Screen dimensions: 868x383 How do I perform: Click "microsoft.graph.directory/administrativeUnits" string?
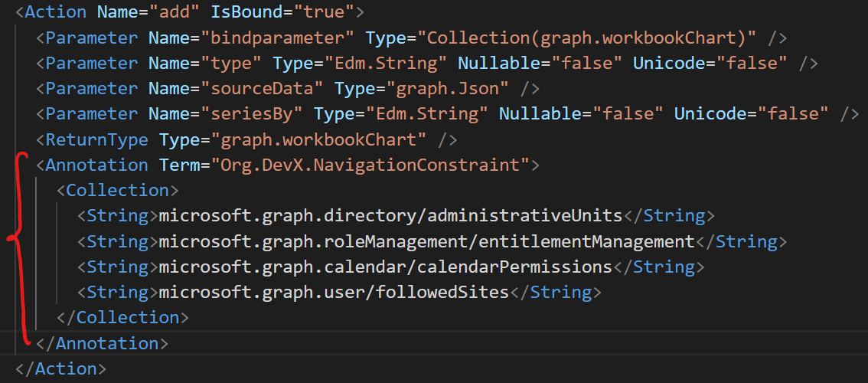point(391,215)
